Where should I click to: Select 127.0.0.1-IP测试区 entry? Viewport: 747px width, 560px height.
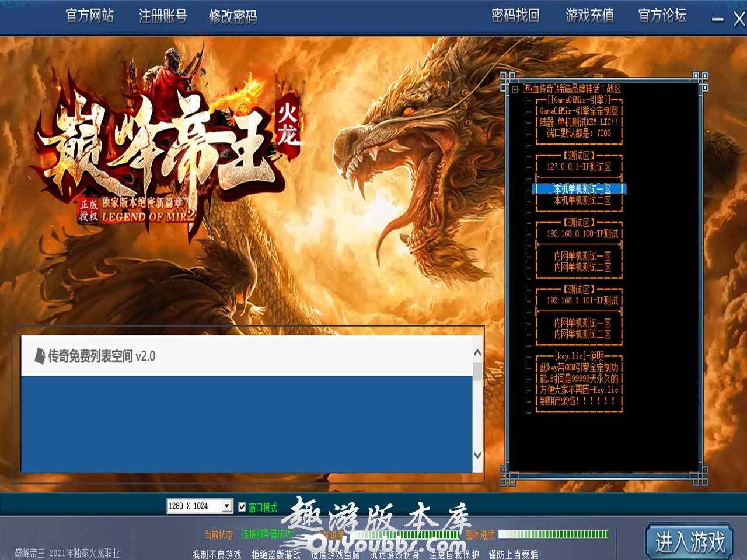tap(579, 167)
